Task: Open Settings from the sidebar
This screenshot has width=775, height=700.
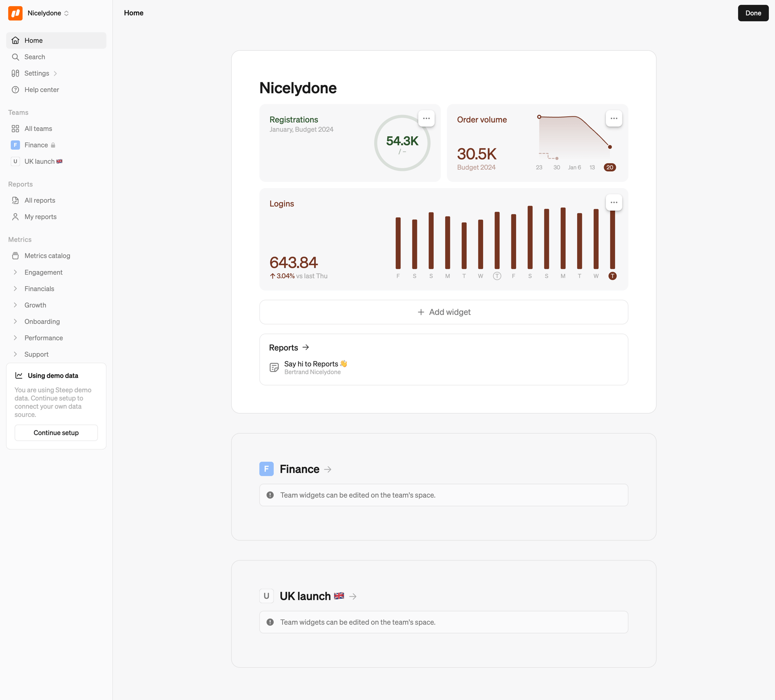Action: (x=36, y=73)
